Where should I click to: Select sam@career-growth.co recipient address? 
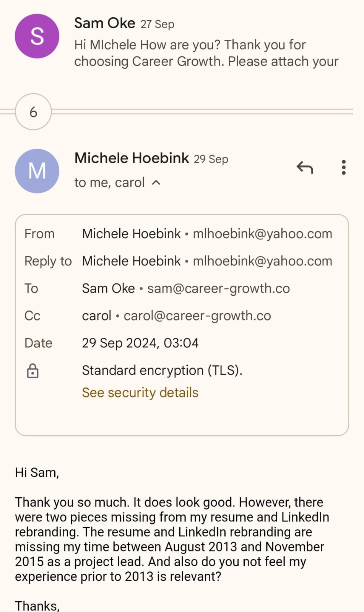coord(218,288)
